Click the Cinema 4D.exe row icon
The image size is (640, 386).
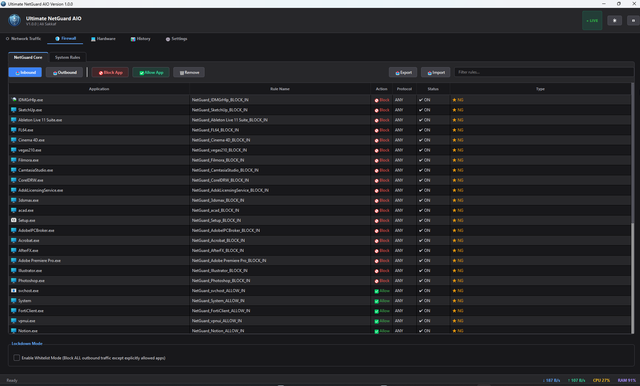pos(13,140)
